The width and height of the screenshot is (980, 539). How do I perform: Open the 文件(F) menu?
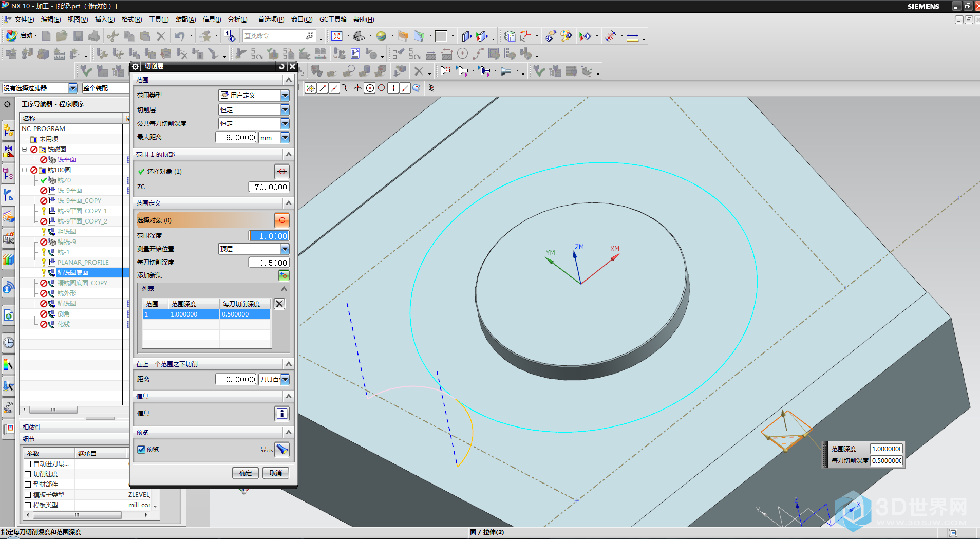[x=24, y=20]
